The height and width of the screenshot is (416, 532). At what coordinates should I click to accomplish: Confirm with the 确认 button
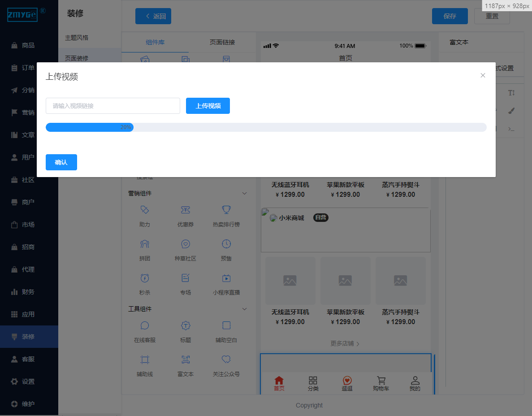(x=61, y=162)
